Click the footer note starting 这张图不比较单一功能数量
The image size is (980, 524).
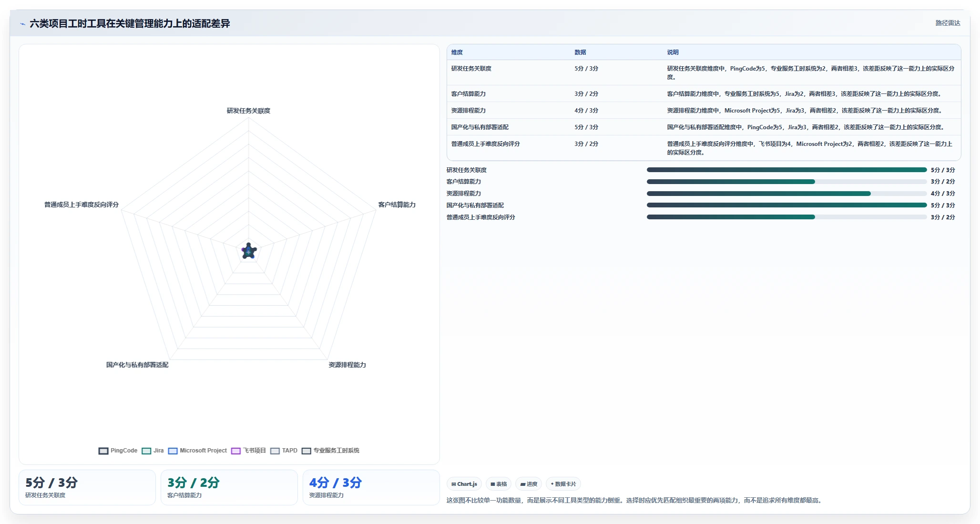[x=635, y=500]
